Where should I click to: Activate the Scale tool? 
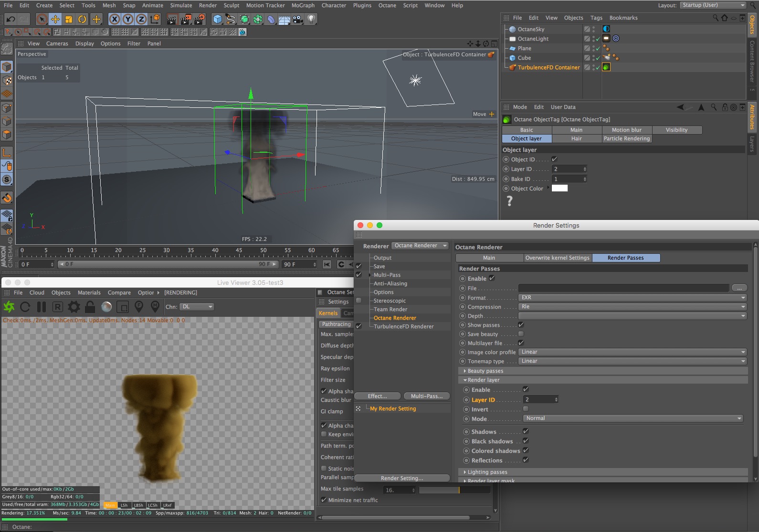(x=69, y=19)
